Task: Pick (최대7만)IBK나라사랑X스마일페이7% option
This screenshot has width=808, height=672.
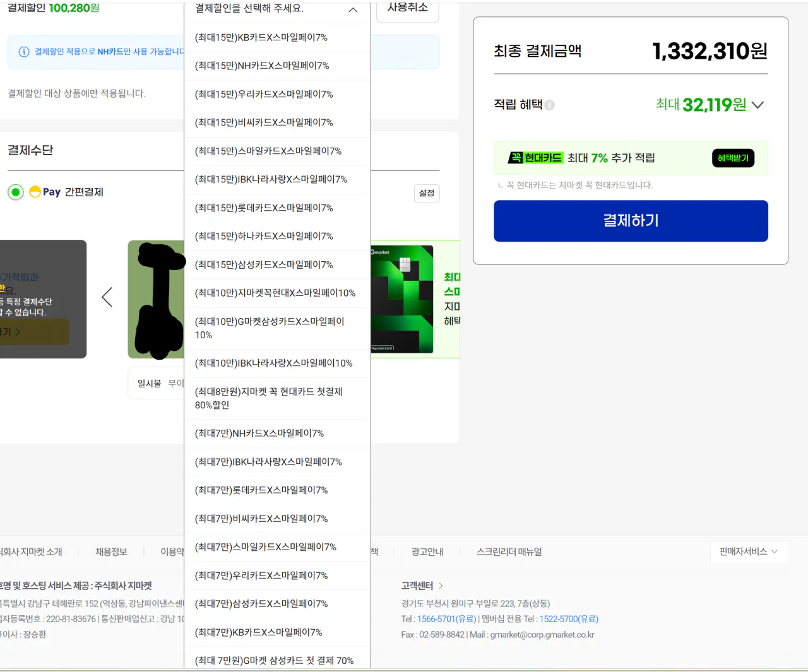Action: pos(277,461)
